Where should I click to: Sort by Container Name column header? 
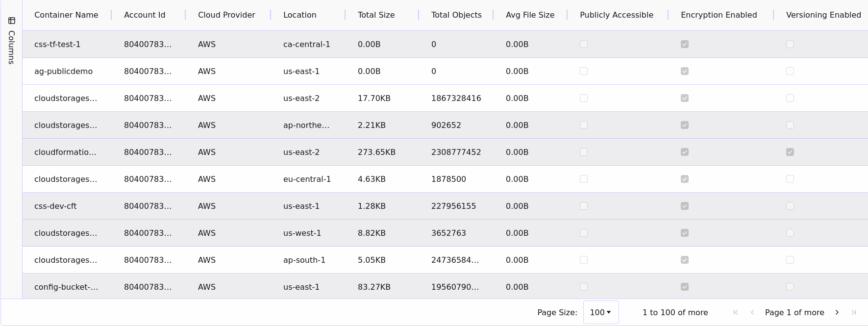click(x=66, y=15)
